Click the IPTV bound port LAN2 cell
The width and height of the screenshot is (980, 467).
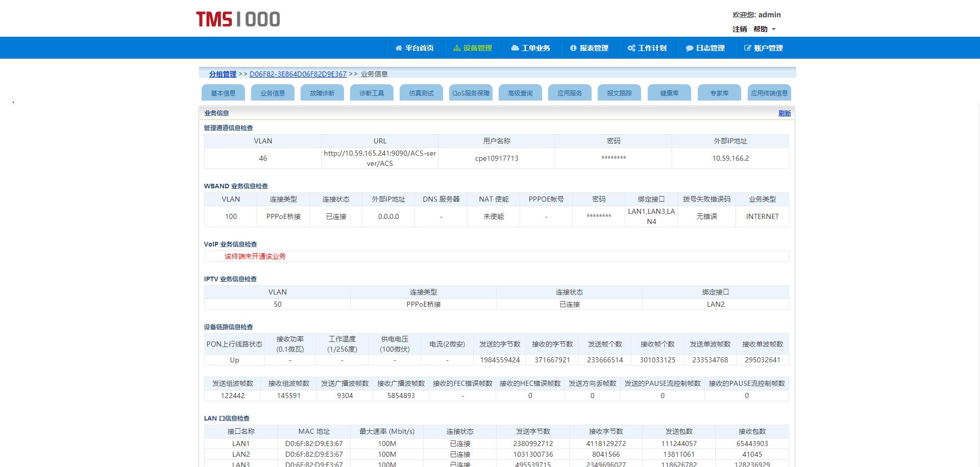pyautogui.click(x=716, y=304)
